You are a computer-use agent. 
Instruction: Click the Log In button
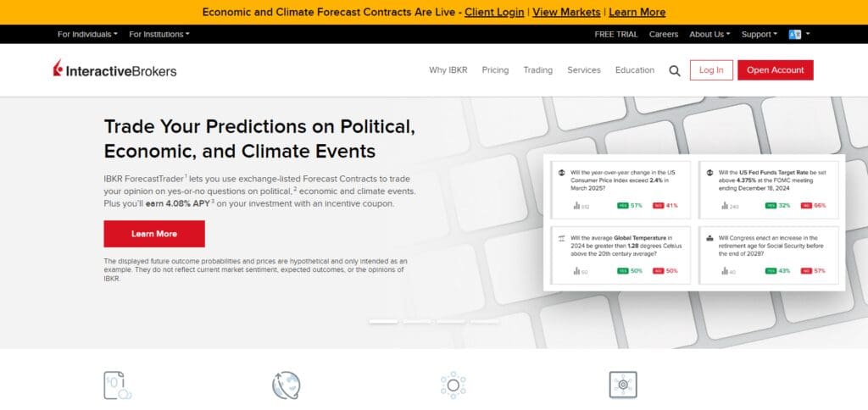click(x=711, y=70)
